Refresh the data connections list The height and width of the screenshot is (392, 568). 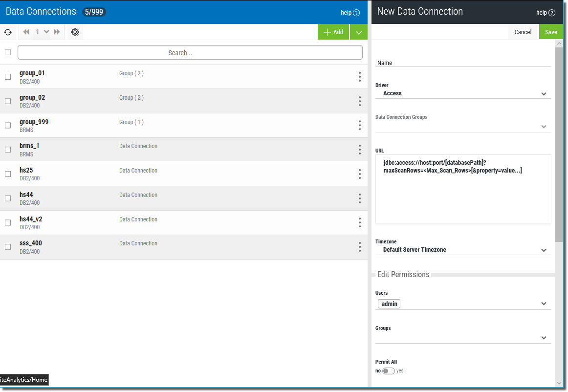[8, 32]
